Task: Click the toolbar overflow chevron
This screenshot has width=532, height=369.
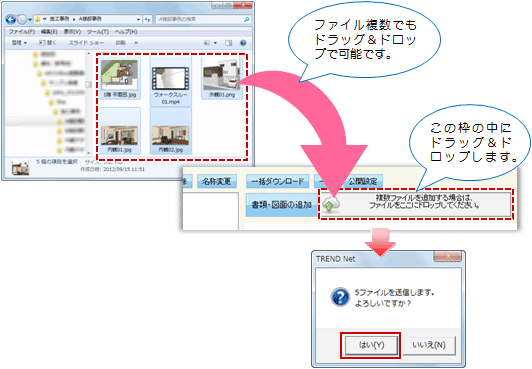Action: 136,43
